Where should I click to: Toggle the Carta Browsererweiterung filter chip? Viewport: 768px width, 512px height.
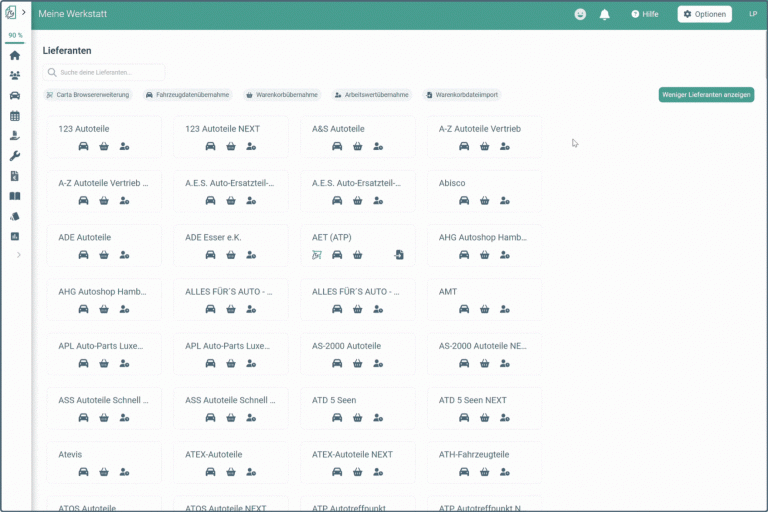coord(88,95)
